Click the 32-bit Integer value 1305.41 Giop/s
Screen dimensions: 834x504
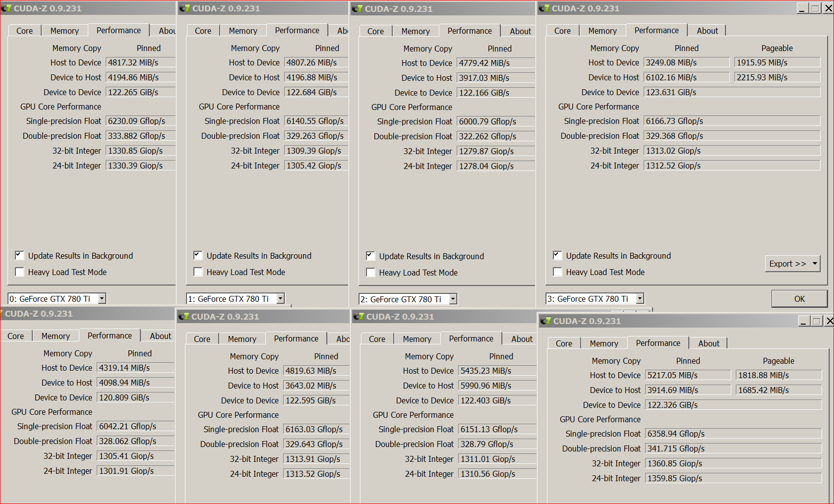(136, 456)
